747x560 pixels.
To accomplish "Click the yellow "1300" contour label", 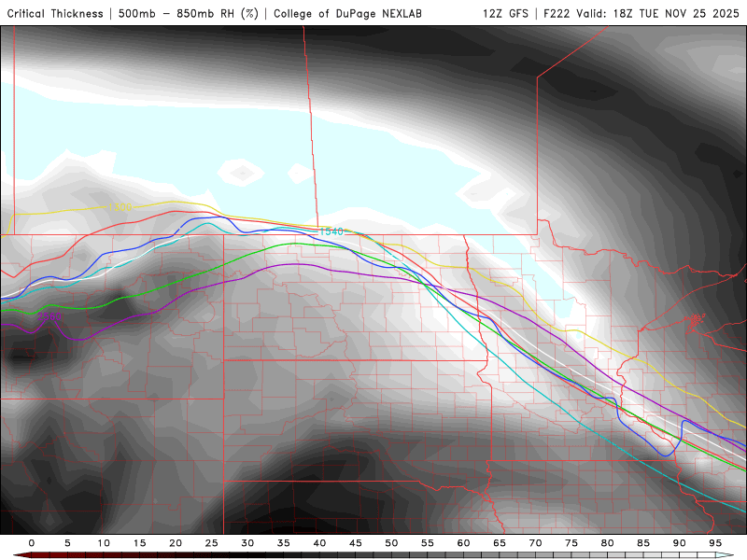I will pyautogui.click(x=120, y=207).
